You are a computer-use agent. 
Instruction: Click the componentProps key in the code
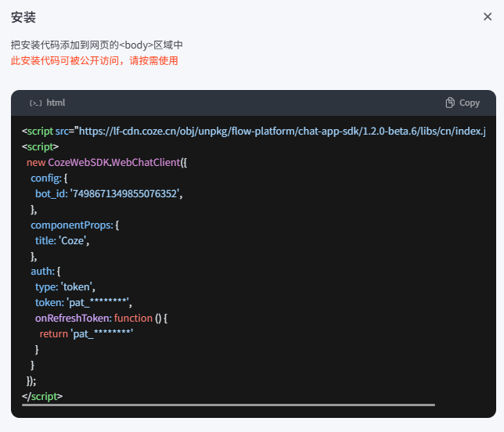[71, 225]
